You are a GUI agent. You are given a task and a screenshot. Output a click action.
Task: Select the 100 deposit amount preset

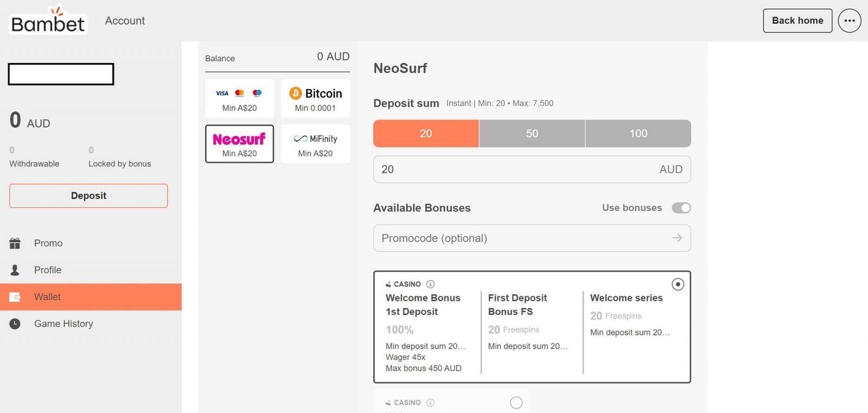point(639,133)
